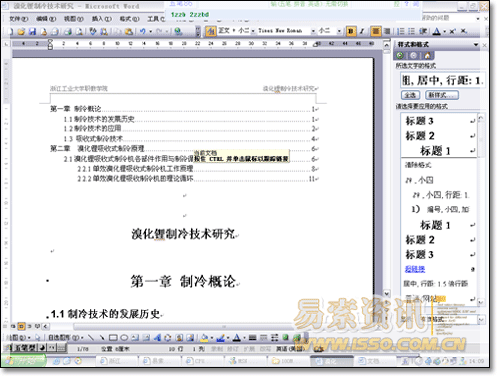Close the Styles and Formatting task pane

click(485, 45)
